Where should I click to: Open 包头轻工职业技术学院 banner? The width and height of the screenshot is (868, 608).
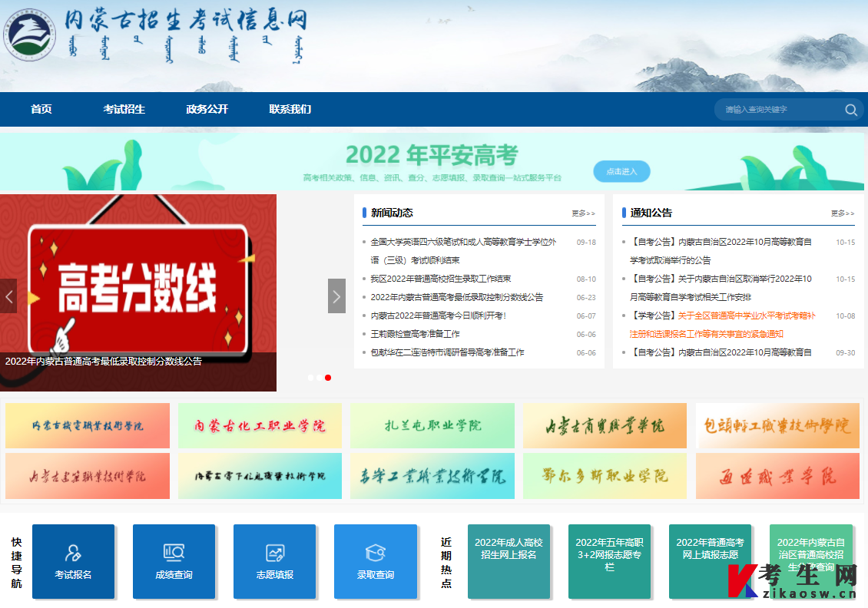777,425
